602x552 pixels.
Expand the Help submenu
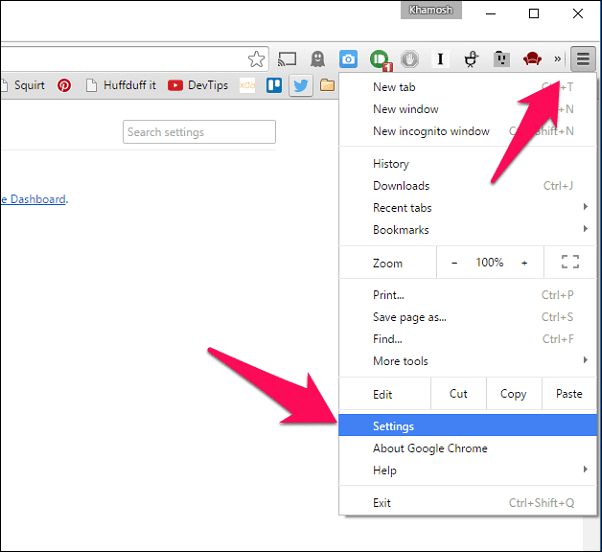point(468,470)
